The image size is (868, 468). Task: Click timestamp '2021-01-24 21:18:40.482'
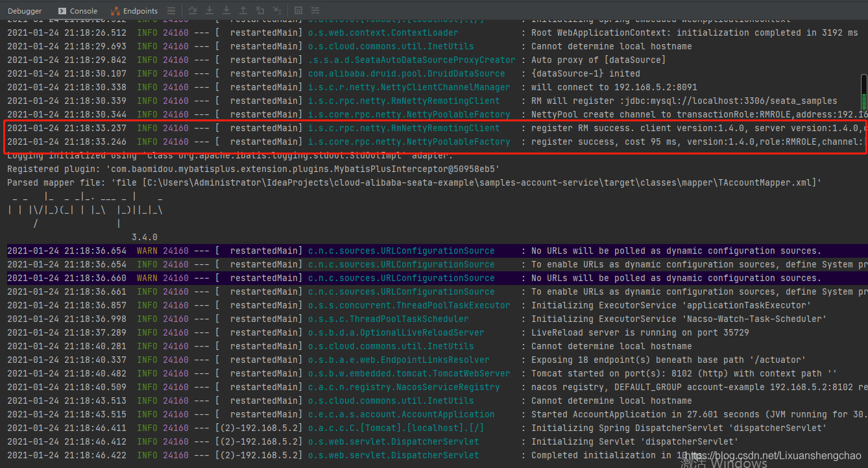point(67,373)
